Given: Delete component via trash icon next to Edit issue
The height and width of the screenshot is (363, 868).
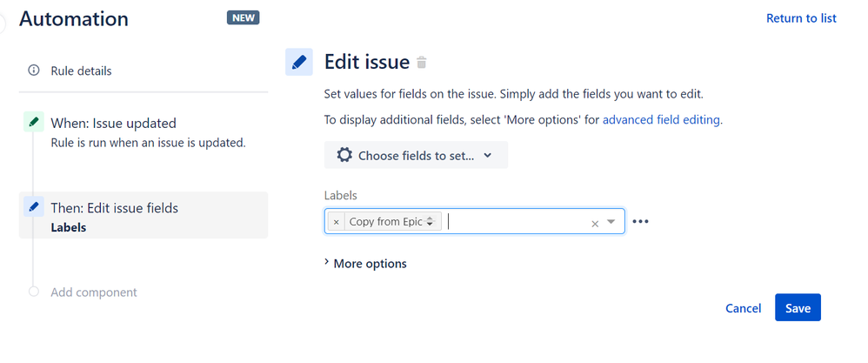Looking at the screenshot, I should pos(422,63).
